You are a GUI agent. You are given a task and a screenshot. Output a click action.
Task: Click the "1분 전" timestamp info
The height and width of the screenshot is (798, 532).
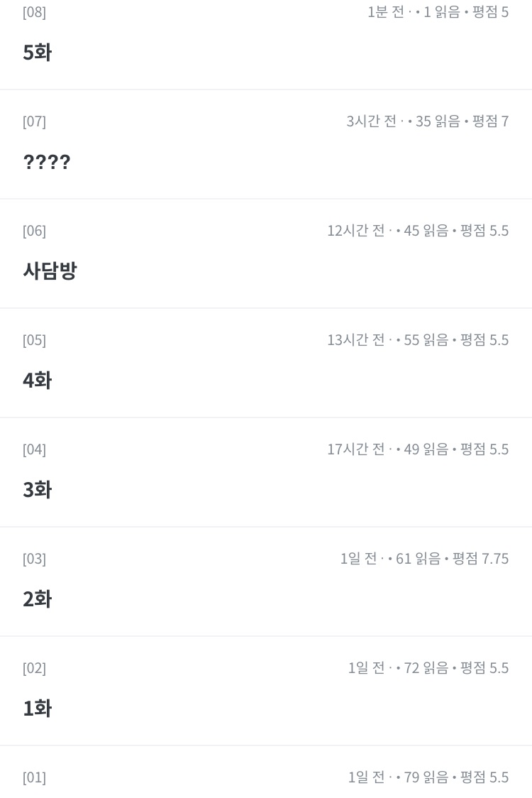click(386, 12)
